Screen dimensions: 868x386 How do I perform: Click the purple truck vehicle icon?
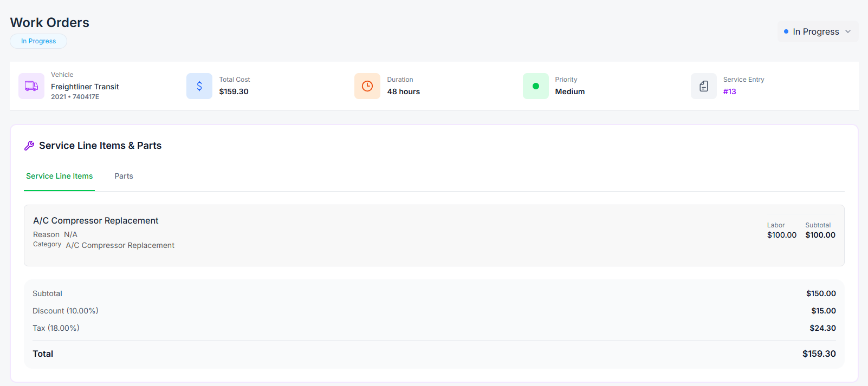point(31,86)
